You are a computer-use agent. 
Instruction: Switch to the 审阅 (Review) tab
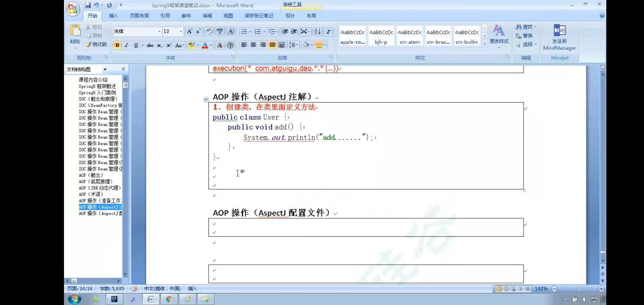click(207, 16)
